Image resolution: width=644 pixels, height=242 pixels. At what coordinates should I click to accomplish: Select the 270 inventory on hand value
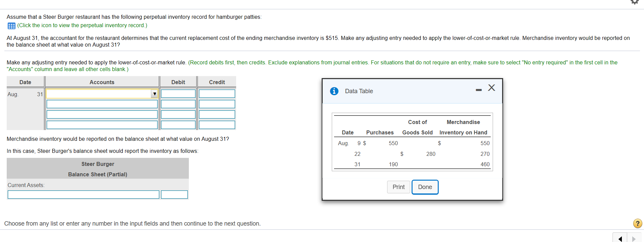pos(485,154)
